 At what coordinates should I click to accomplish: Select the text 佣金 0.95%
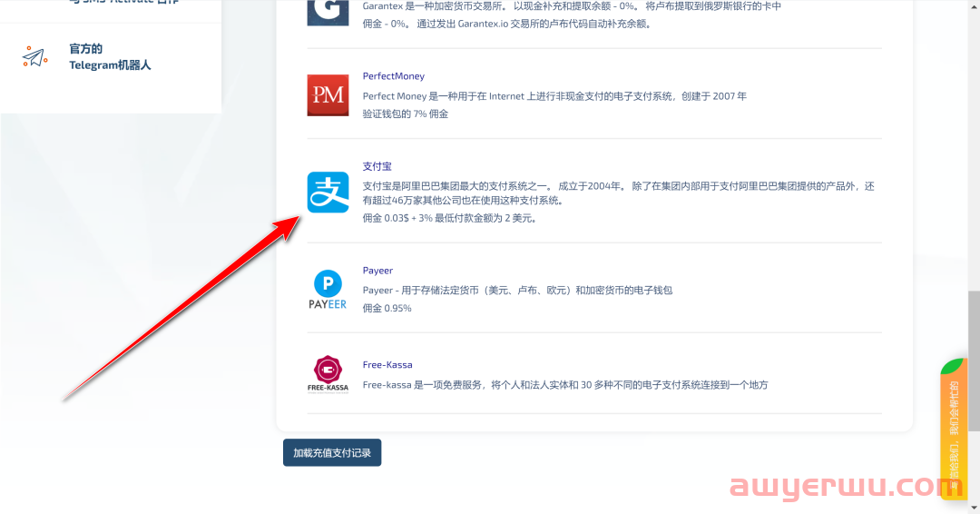[387, 308]
